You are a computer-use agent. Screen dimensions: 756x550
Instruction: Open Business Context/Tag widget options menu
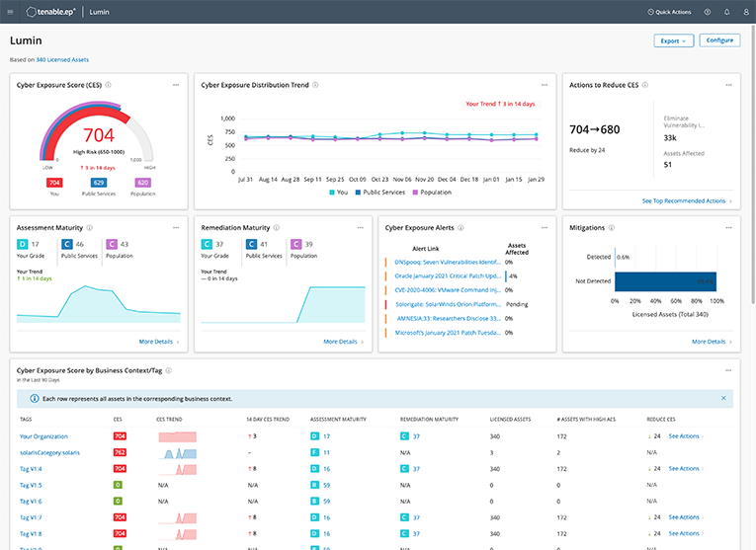pyautogui.click(x=728, y=370)
